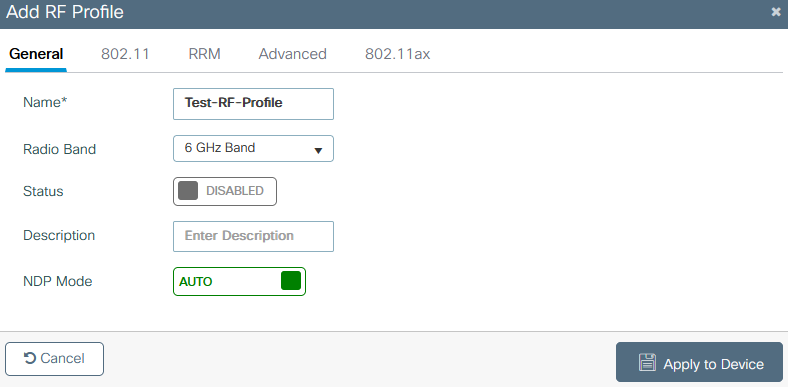Click the Enter Description field
Screen dimensions: 788x387
(x=253, y=236)
